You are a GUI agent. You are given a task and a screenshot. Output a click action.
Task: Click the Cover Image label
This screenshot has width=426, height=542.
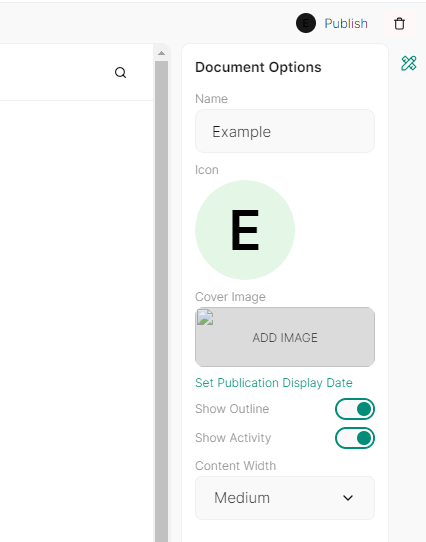pos(230,297)
